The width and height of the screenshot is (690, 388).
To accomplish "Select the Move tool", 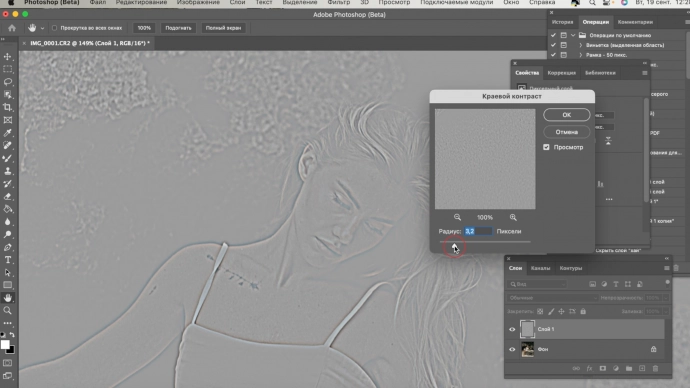I will (x=7, y=57).
